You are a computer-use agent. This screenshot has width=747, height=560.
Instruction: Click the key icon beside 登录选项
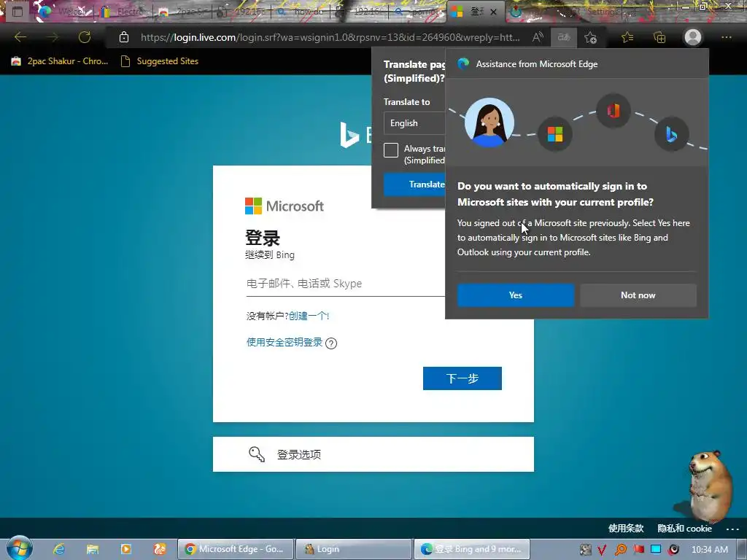pyautogui.click(x=257, y=454)
